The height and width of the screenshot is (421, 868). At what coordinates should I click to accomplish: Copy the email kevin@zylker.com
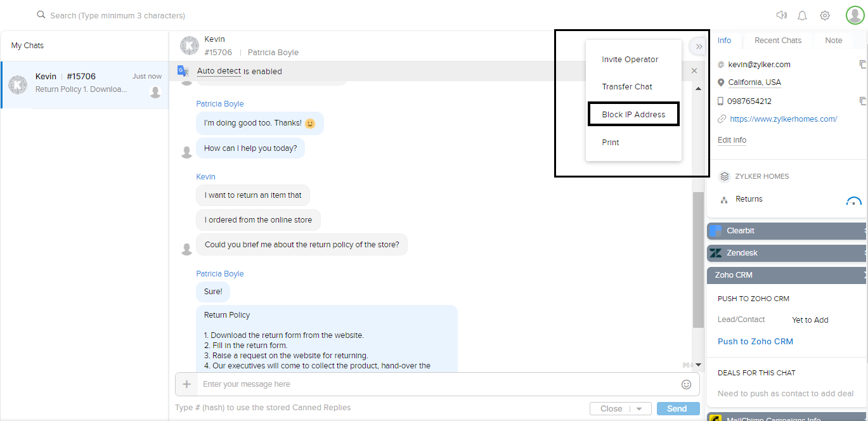click(862, 64)
